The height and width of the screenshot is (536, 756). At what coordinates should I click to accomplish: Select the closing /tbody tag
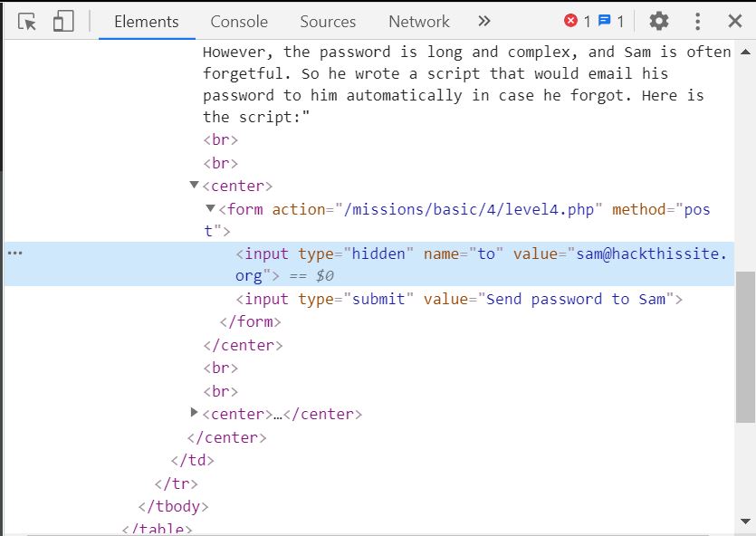pyautogui.click(x=174, y=507)
